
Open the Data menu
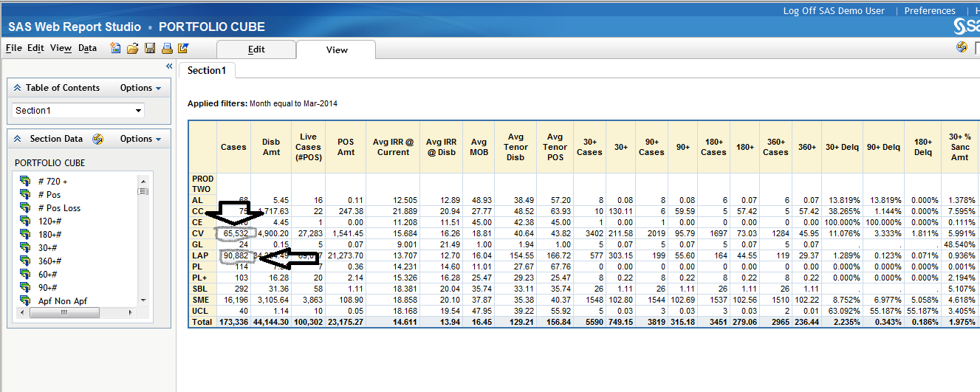pos(87,49)
